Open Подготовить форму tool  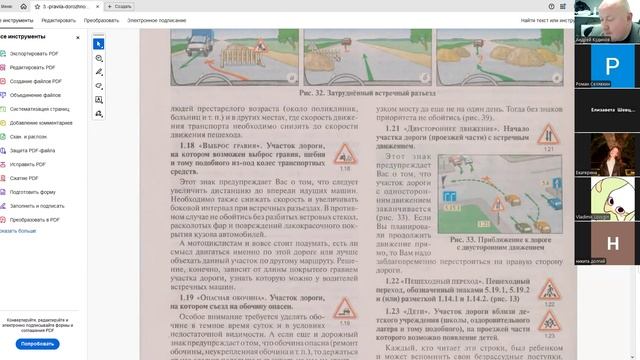(x=33, y=192)
